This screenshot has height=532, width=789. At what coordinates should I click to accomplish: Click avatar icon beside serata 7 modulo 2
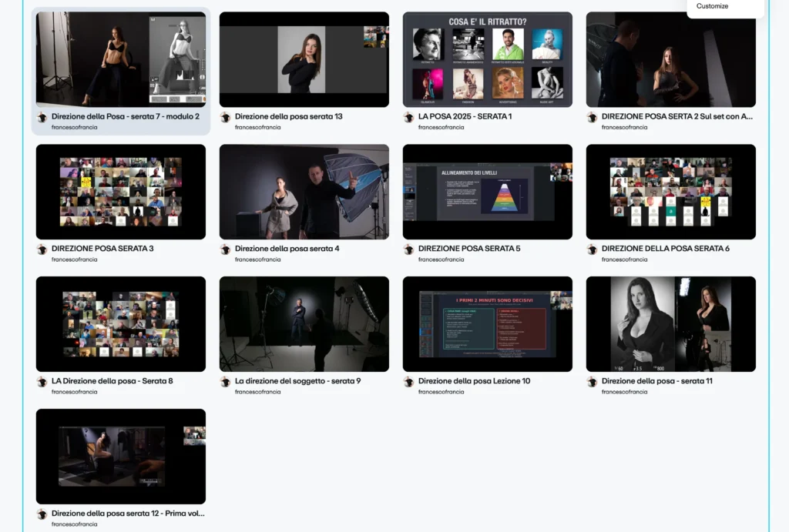42,117
